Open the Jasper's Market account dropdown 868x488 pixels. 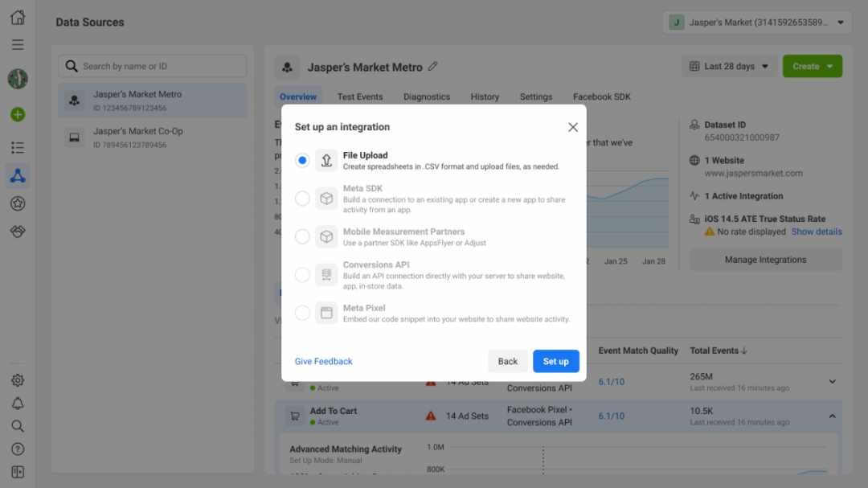[x=757, y=23]
